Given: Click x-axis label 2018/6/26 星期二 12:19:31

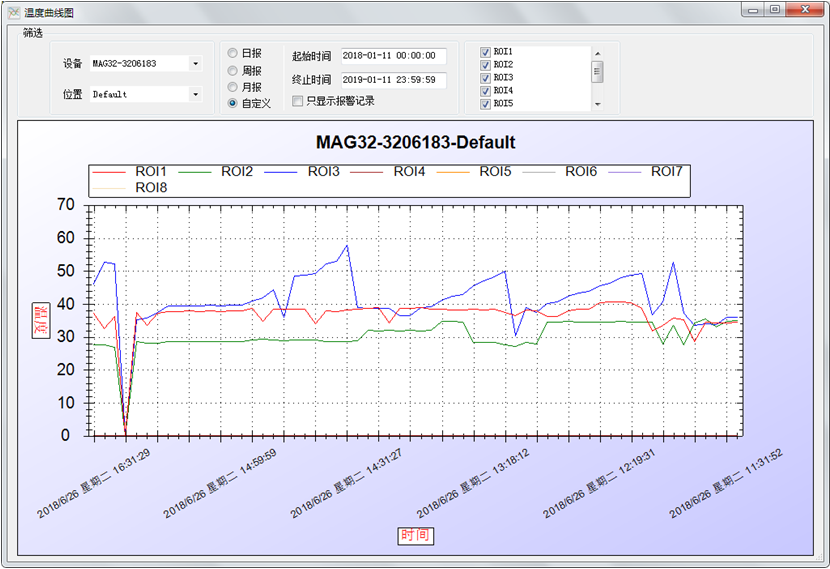Looking at the screenshot, I should pos(599,484).
